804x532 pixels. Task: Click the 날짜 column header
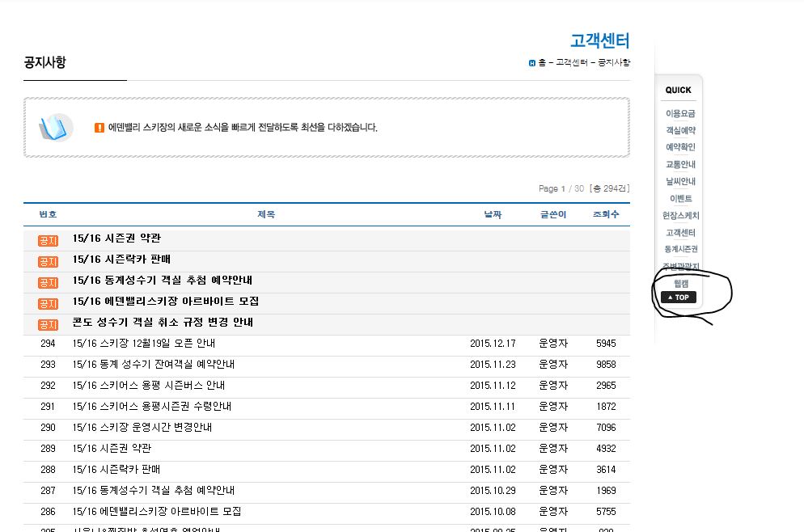[x=493, y=214]
